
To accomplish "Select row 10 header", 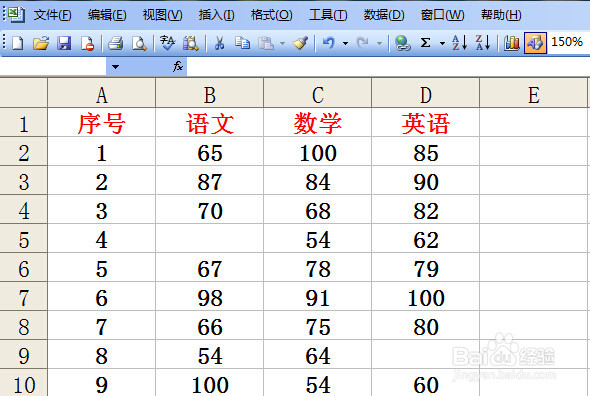I will pos(23,383).
